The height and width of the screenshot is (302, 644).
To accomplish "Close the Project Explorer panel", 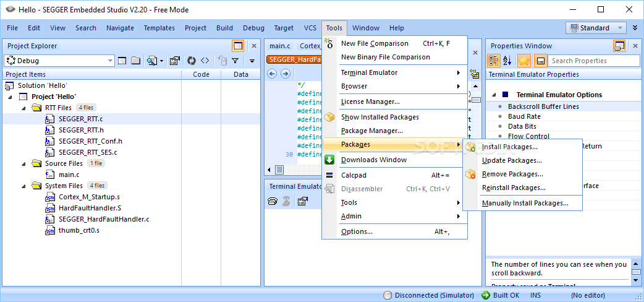I will 254,46.
